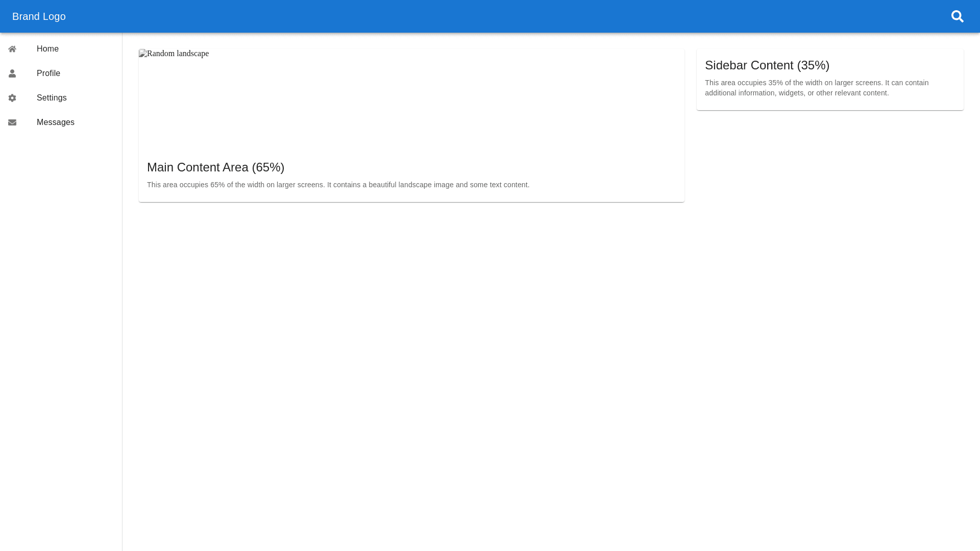Click the Sidebar Content (35%) heading
Image resolution: width=980 pixels, height=551 pixels.
767,65
